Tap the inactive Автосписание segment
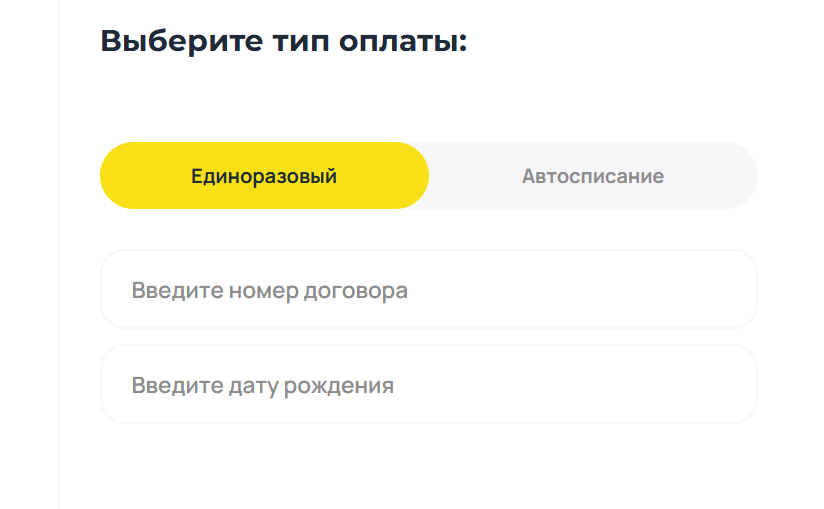 click(593, 176)
